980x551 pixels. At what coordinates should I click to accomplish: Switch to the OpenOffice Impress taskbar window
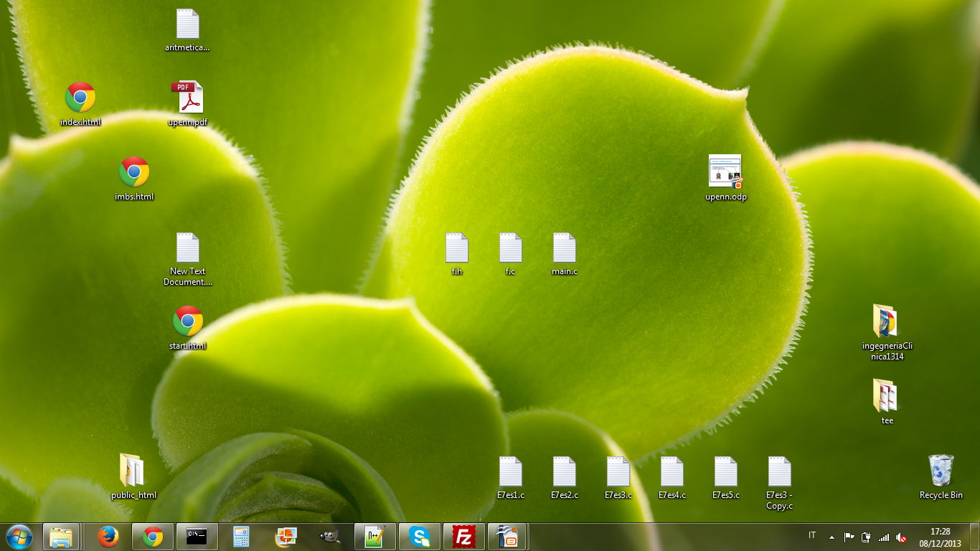click(509, 537)
